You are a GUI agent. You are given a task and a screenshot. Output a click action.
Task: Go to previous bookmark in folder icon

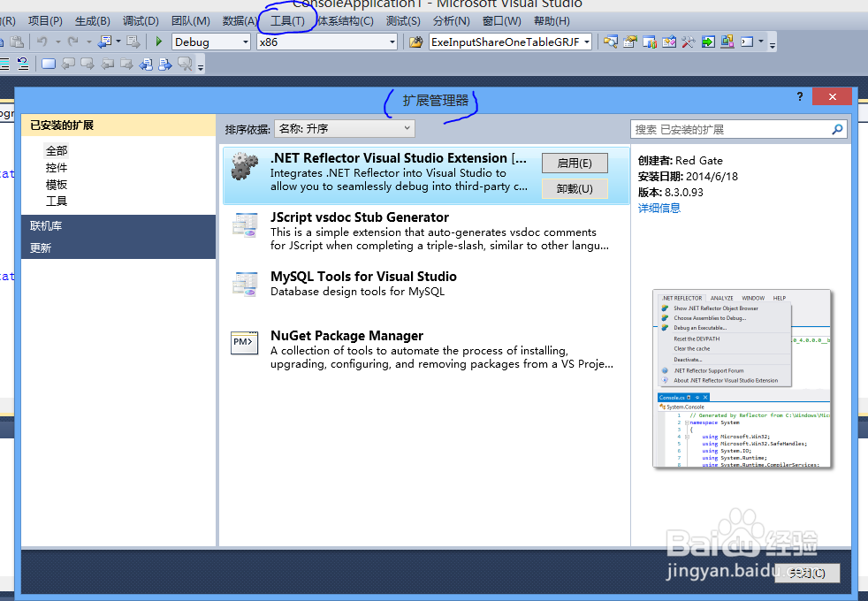tap(107, 65)
